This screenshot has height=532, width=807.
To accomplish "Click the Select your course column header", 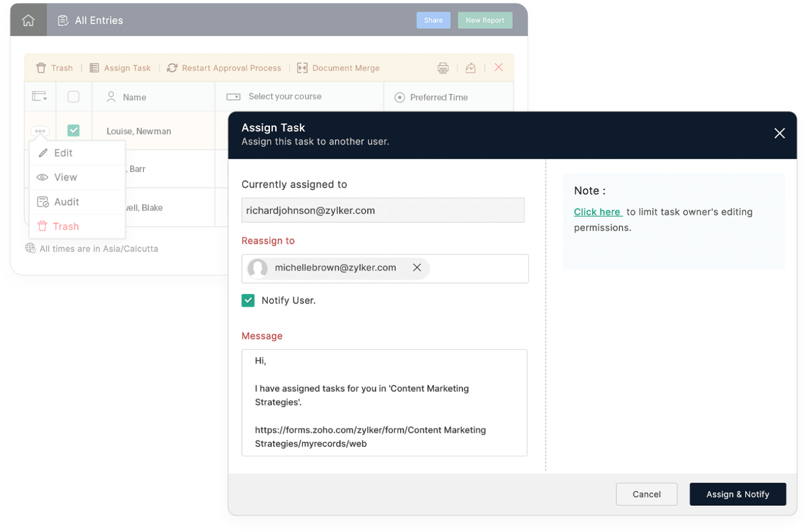I will coord(285,97).
